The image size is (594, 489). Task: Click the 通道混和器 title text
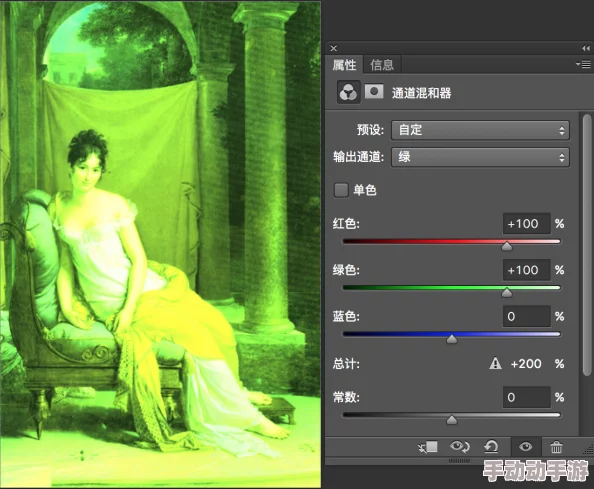pos(421,93)
